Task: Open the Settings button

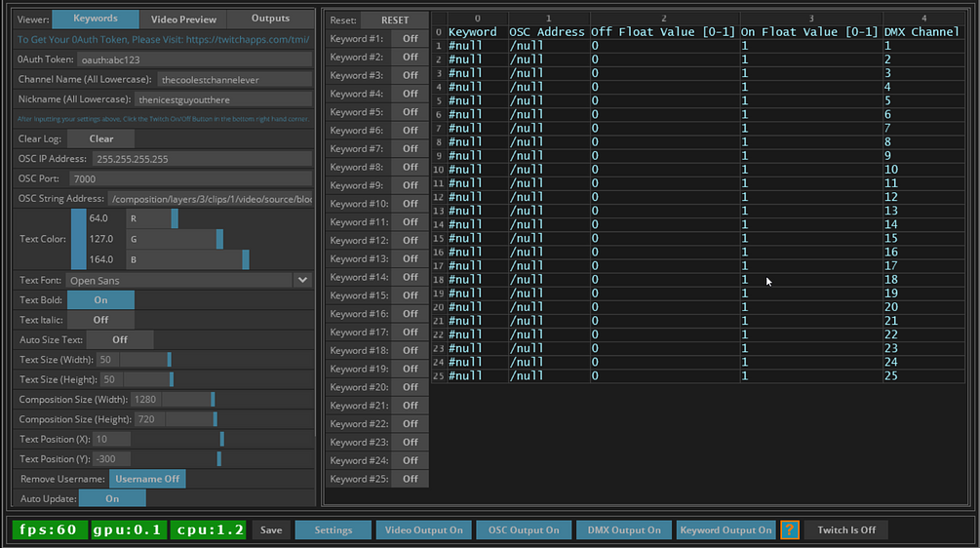Action: pos(333,529)
